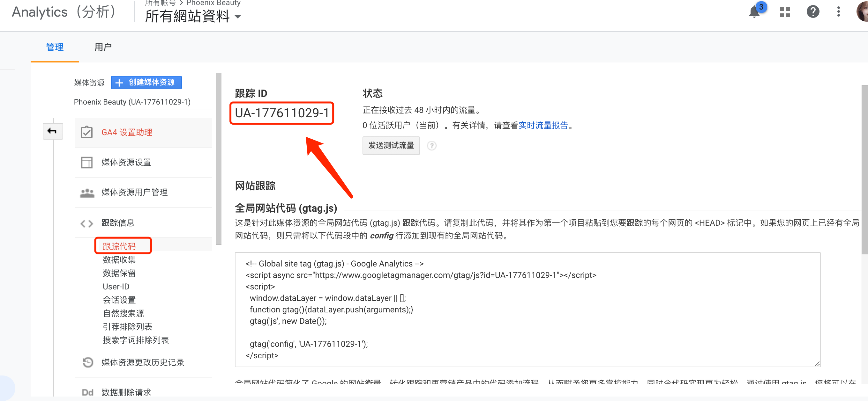Open the notifications bell icon
This screenshot has width=868, height=401.
[754, 12]
